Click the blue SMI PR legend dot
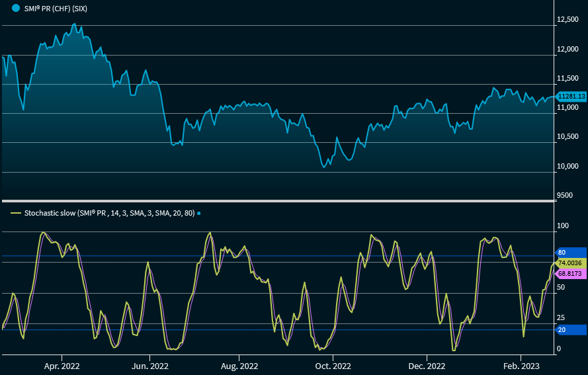This screenshot has width=588, height=375. pos(16,9)
